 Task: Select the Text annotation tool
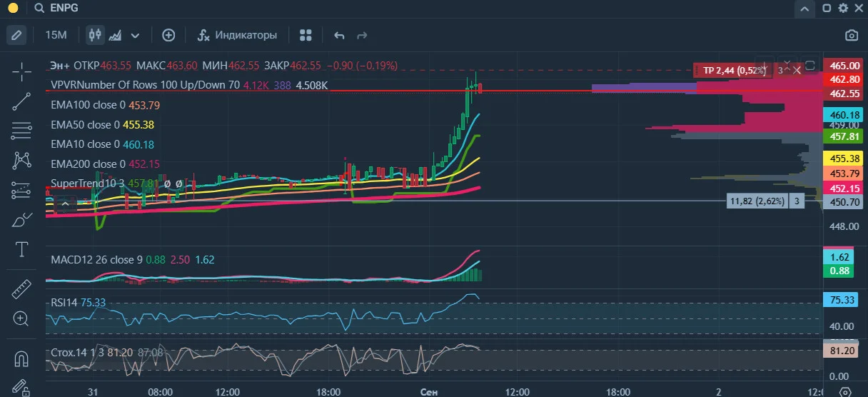coord(22,250)
